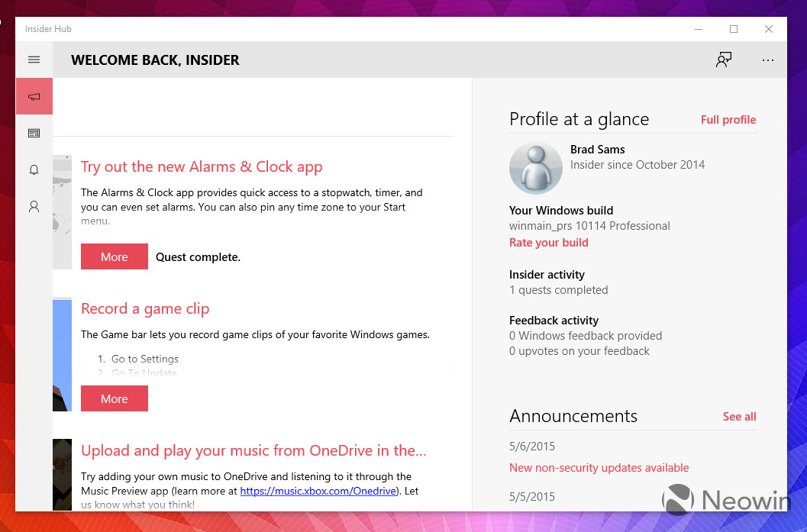Click '1. Go to Settings' step text
The image size is (807, 532).
[x=138, y=360]
